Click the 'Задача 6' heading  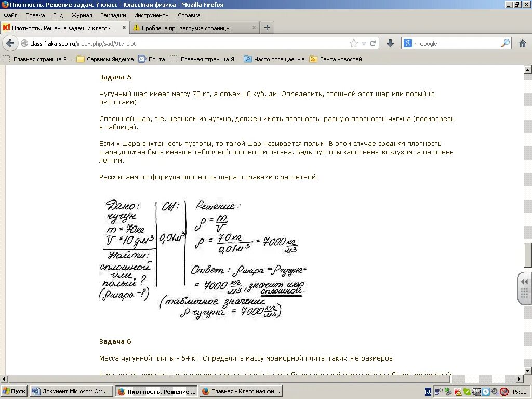(115, 342)
